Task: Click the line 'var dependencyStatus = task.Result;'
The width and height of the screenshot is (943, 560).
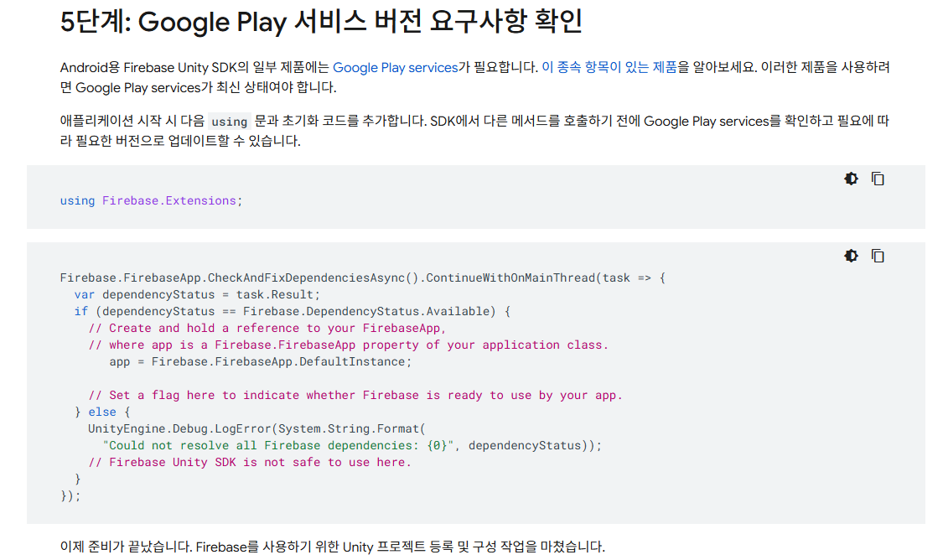Action: pos(197,295)
